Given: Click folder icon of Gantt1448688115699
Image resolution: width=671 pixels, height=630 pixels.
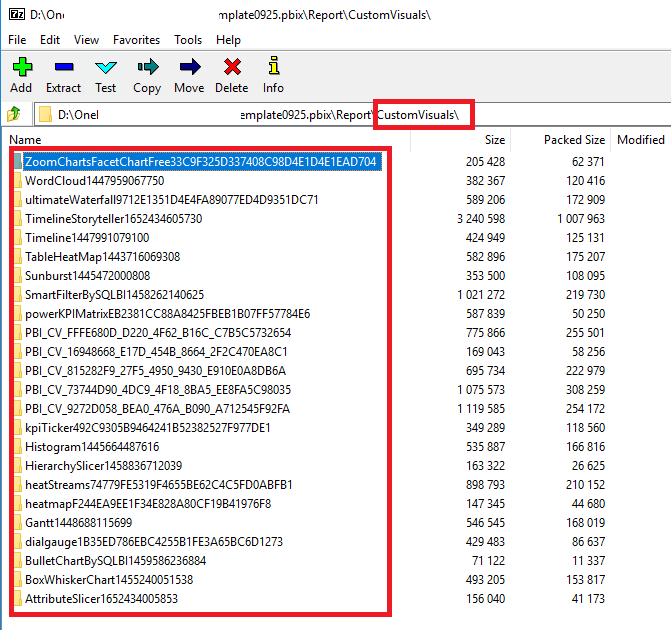Looking at the screenshot, I should pos(18,523).
